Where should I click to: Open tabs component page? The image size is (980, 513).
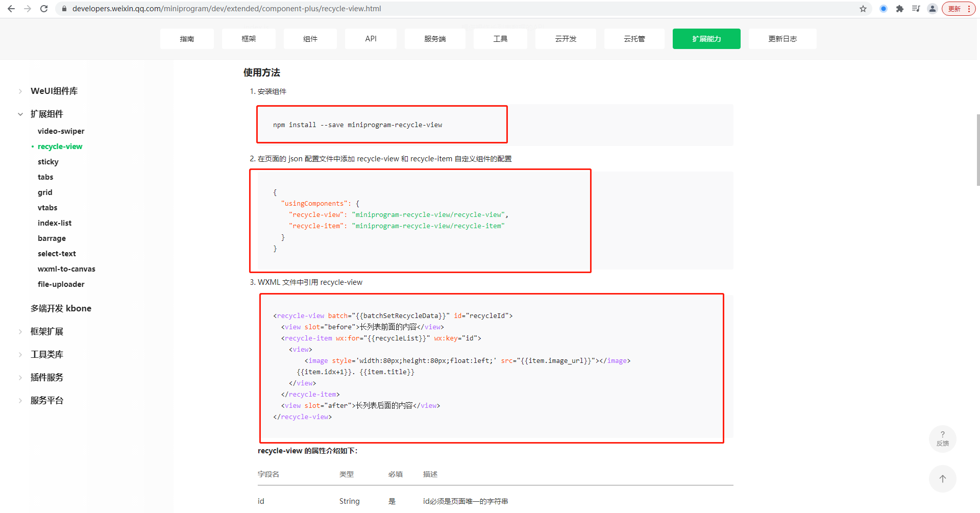click(x=45, y=177)
